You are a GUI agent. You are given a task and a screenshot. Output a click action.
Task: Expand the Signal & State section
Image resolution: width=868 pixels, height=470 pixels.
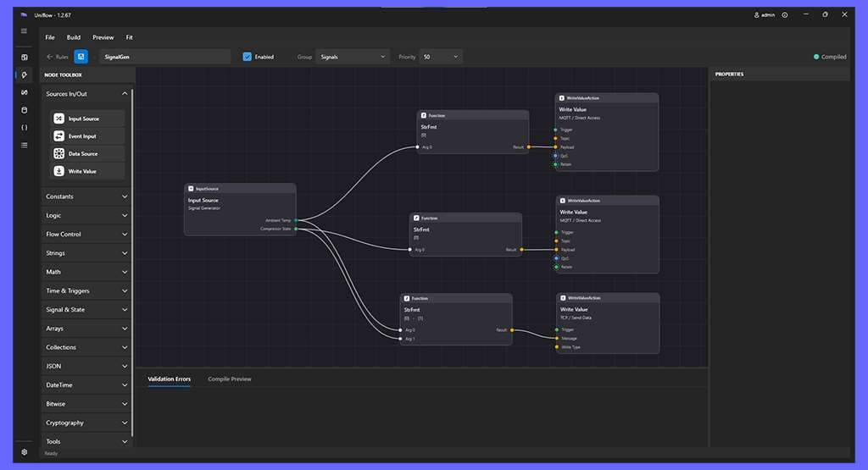point(86,309)
